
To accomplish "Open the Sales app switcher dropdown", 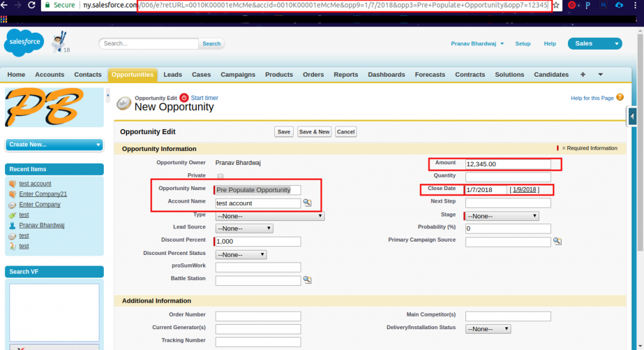I will click(595, 43).
